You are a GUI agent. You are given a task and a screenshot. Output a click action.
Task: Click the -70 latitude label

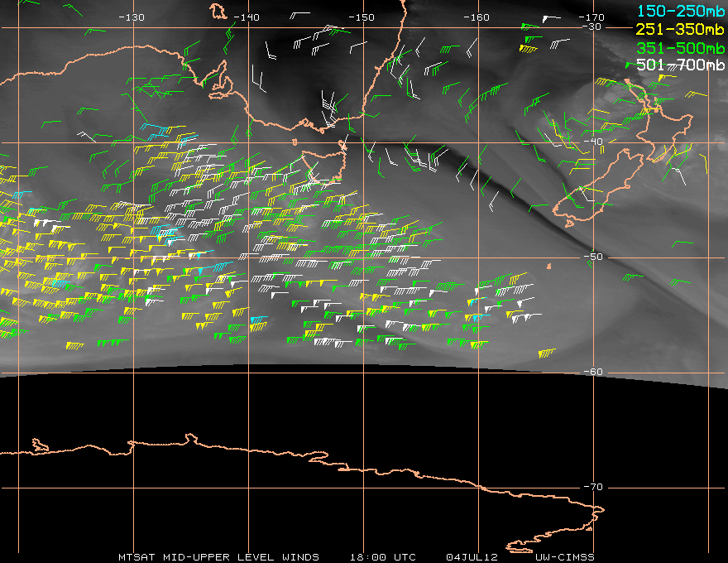tap(593, 487)
